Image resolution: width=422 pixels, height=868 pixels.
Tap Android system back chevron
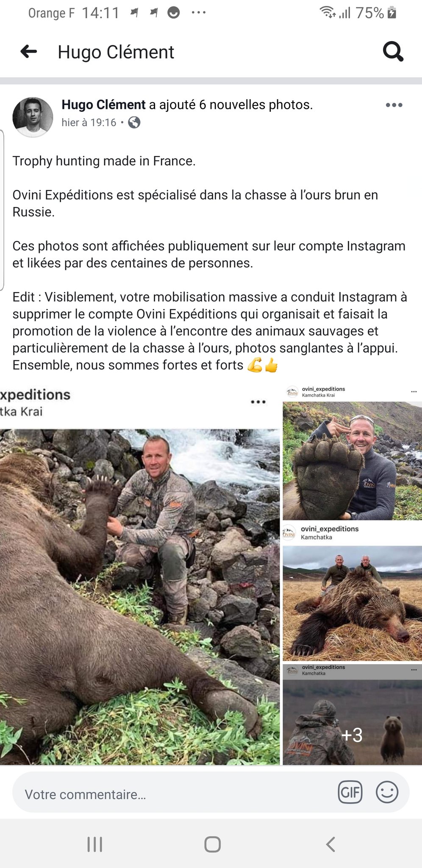click(330, 844)
